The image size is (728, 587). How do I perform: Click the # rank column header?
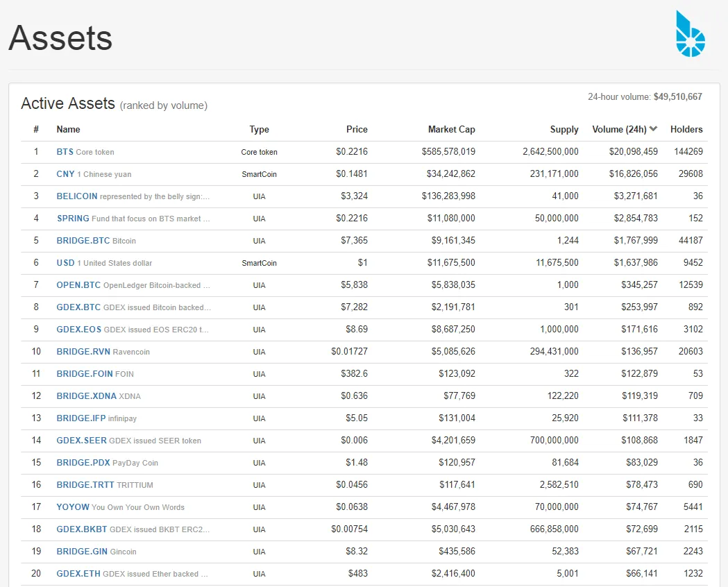click(x=36, y=130)
